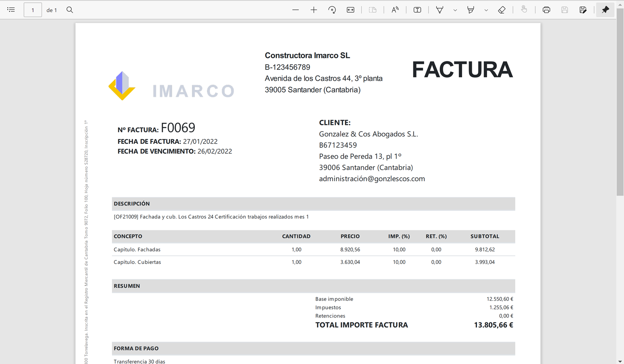
Task: Zoom in with the plus button
Action: click(x=314, y=10)
